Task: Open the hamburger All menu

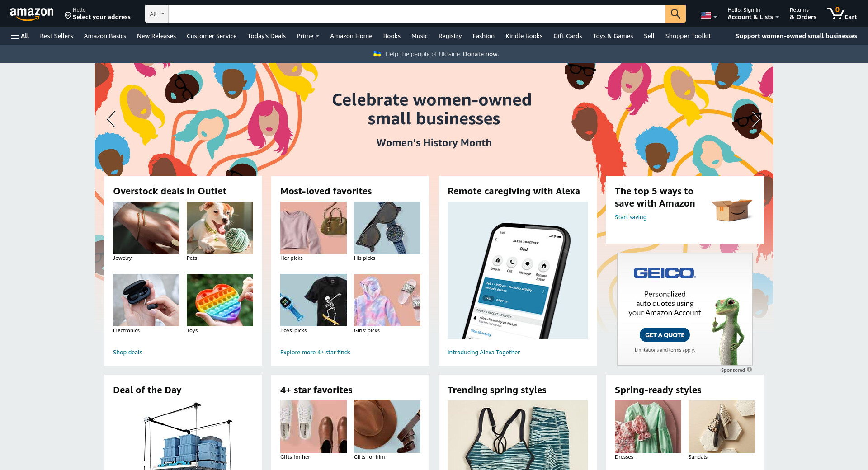Action: (20, 36)
